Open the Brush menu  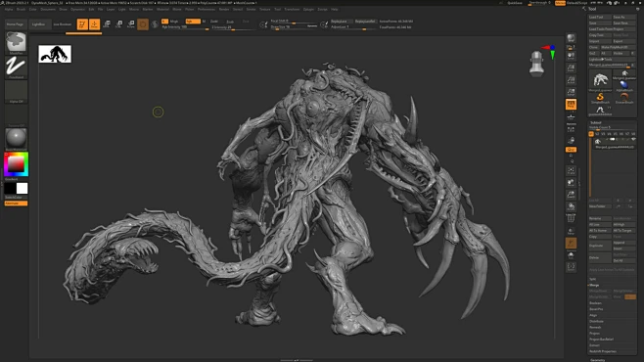tap(21, 9)
